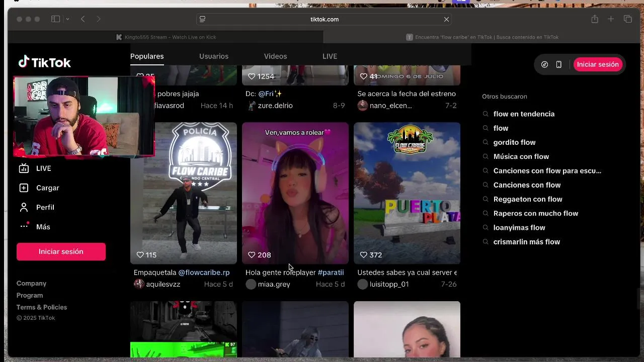Switch to Usuarios tab

pos(214,56)
